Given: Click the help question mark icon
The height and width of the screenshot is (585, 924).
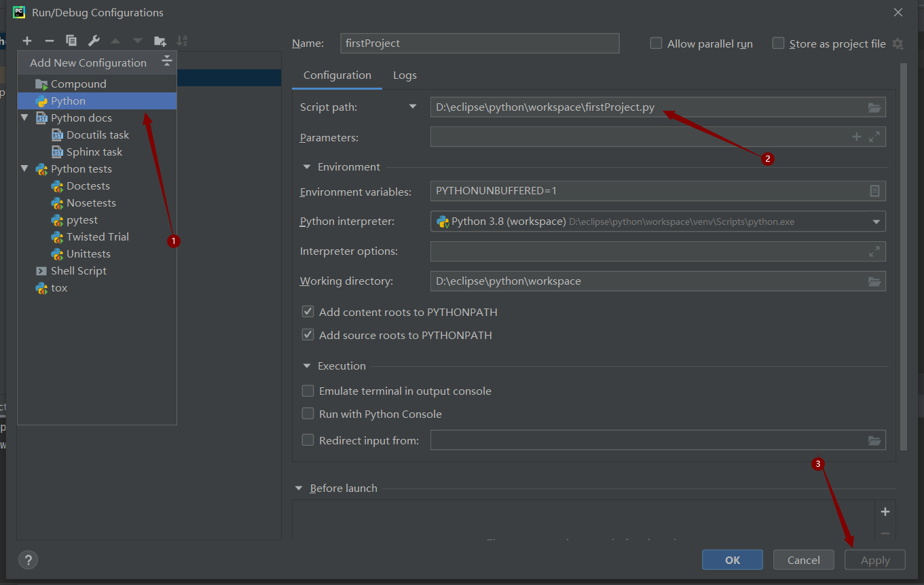Looking at the screenshot, I should [x=28, y=560].
